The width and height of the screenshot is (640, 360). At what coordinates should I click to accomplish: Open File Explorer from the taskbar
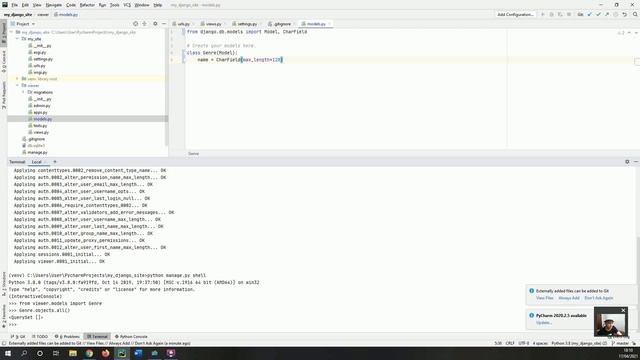73,353
